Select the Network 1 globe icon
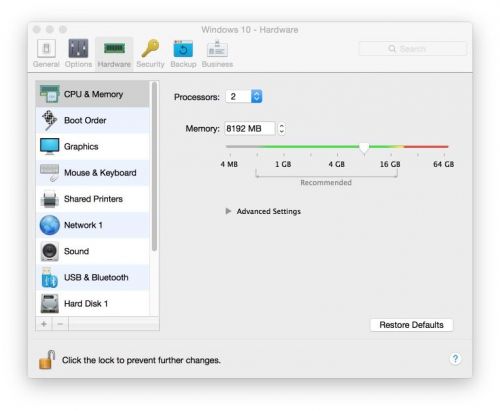Viewport: 500px width, 411px height. pos(50,225)
